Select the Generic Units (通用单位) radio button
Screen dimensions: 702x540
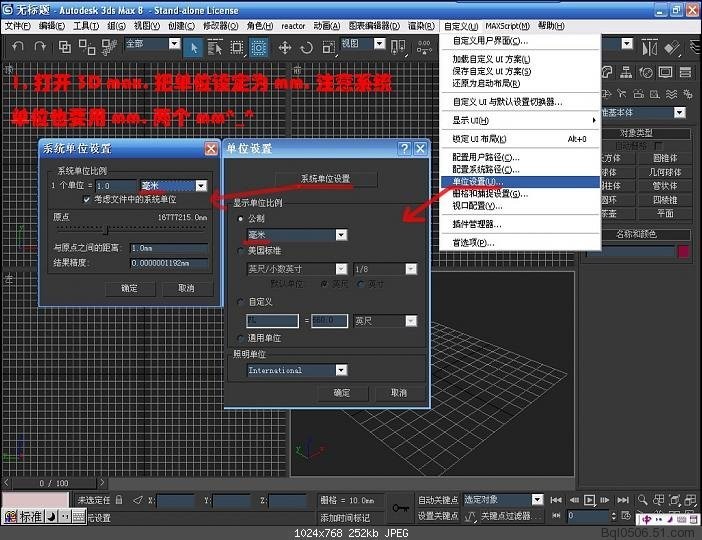[x=241, y=338]
